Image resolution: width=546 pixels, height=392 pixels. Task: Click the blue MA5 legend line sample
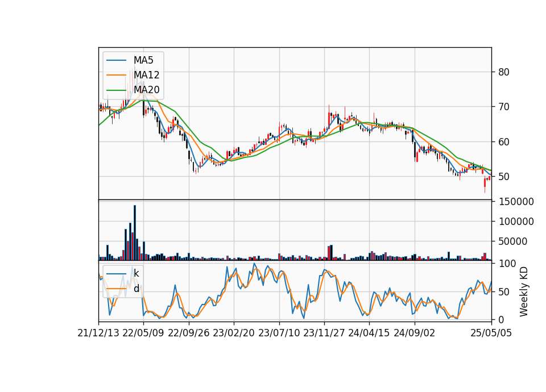116,60
